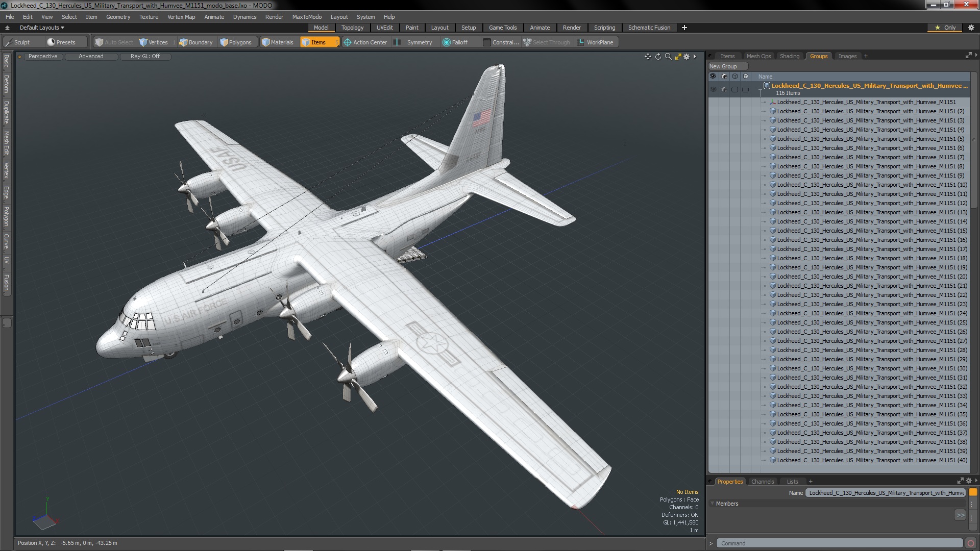Add a new tab in the Groups panel

point(866,56)
